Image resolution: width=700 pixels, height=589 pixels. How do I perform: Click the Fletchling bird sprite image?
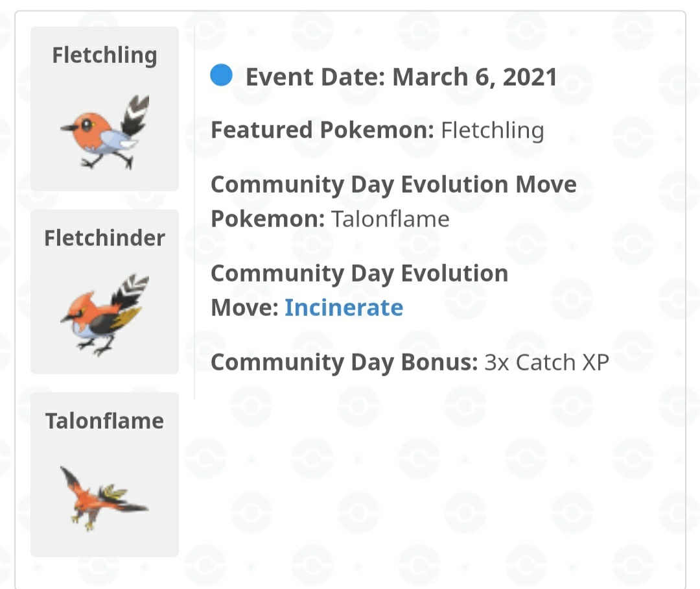105,132
